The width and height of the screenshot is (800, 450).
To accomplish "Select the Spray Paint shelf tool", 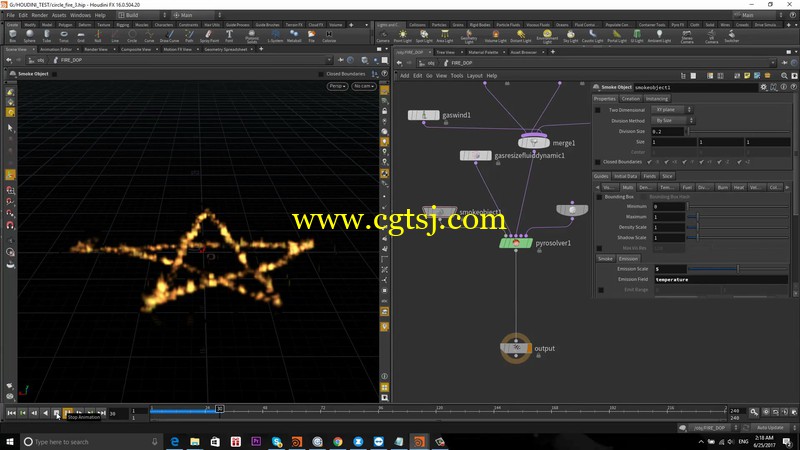I will point(209,36).
